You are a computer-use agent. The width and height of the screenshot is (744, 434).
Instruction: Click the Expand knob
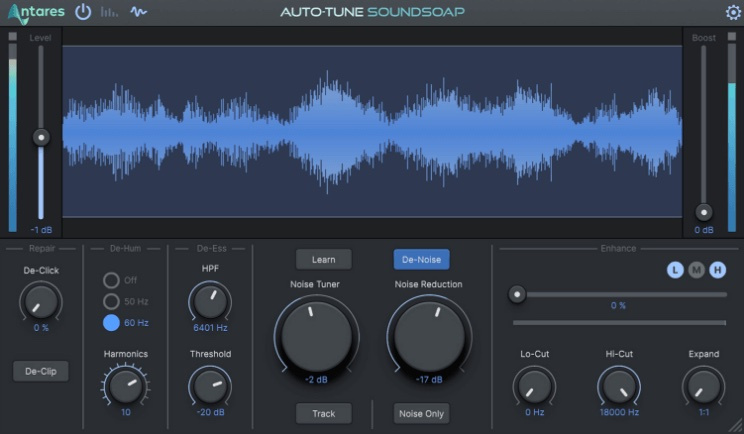tap(704, 386)
